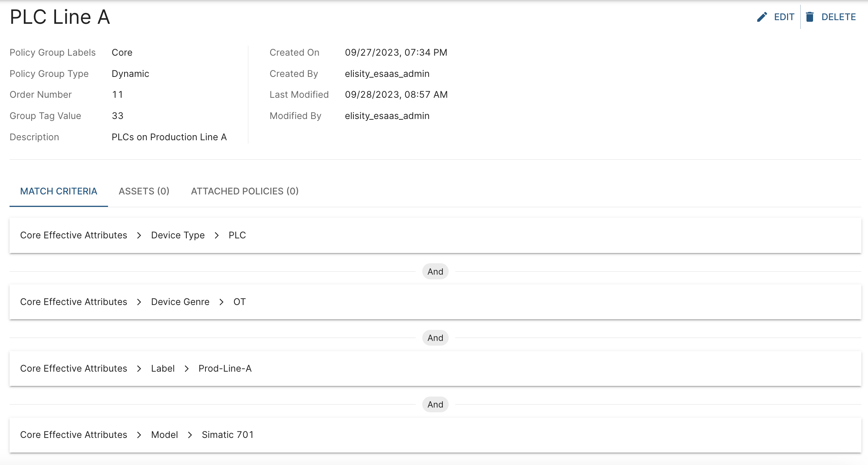Click the And chip above the Model criterion

point(435,405)
